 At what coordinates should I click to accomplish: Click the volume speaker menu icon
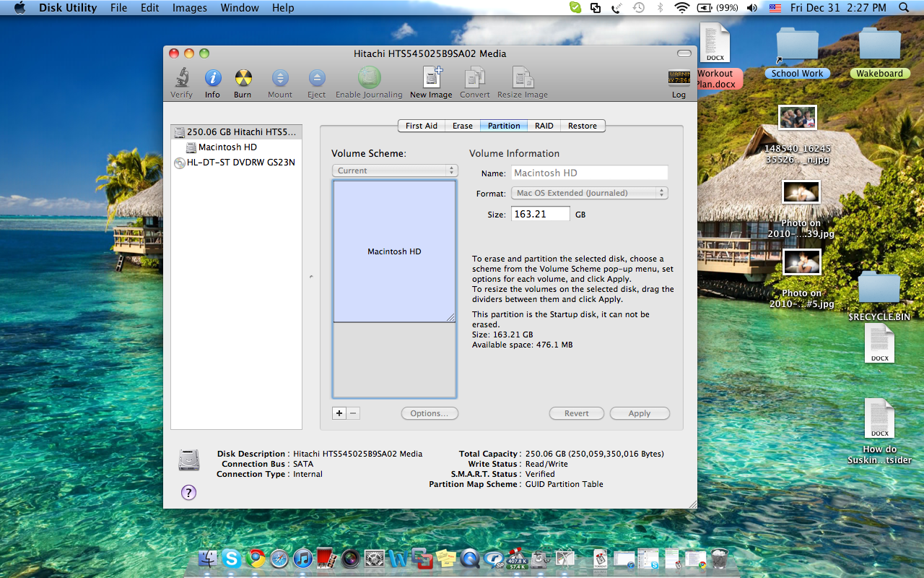tap(752, 8)
